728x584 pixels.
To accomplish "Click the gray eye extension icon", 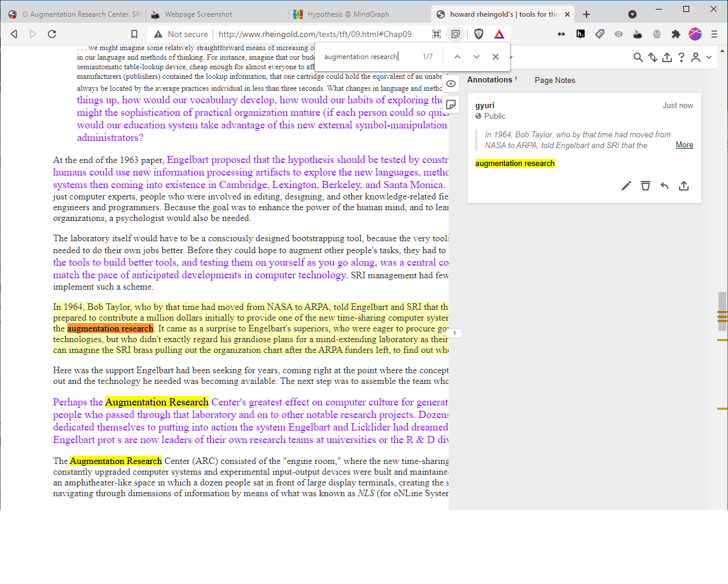I will pyautogui.click(x=619, y=34).
